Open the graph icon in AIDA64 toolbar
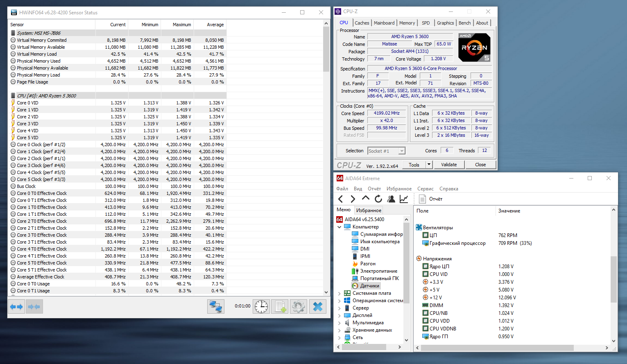Screen dimensions: 627x364 coord(404,199)
